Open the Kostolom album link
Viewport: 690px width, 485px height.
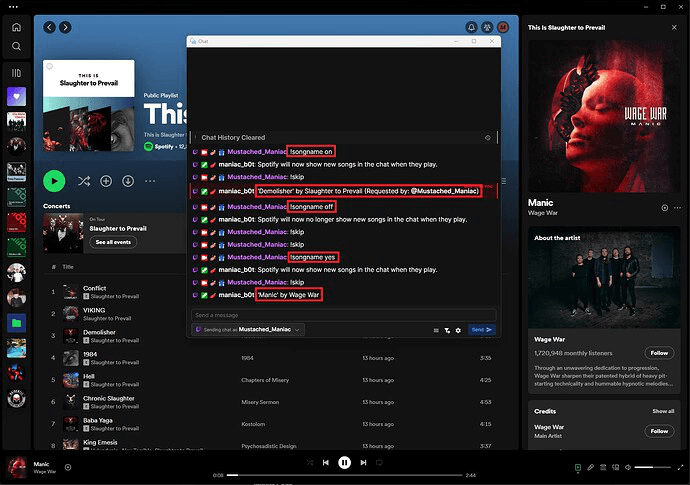click(253, 424)
